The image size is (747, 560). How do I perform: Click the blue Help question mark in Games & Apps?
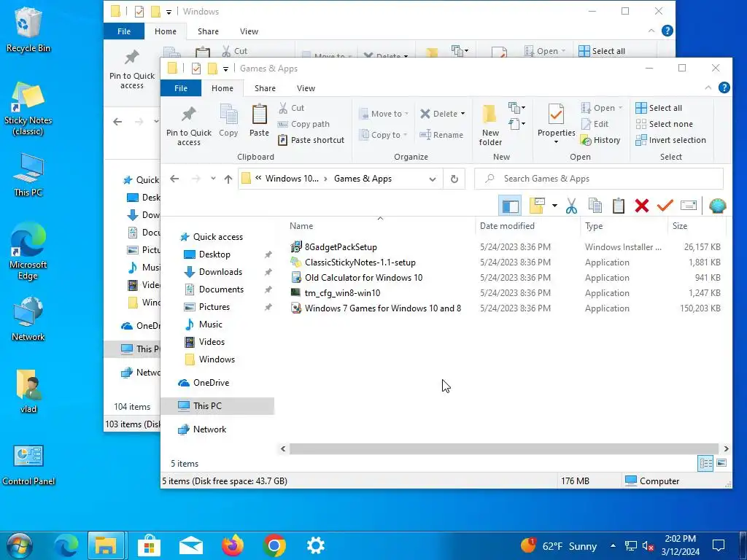724,87
